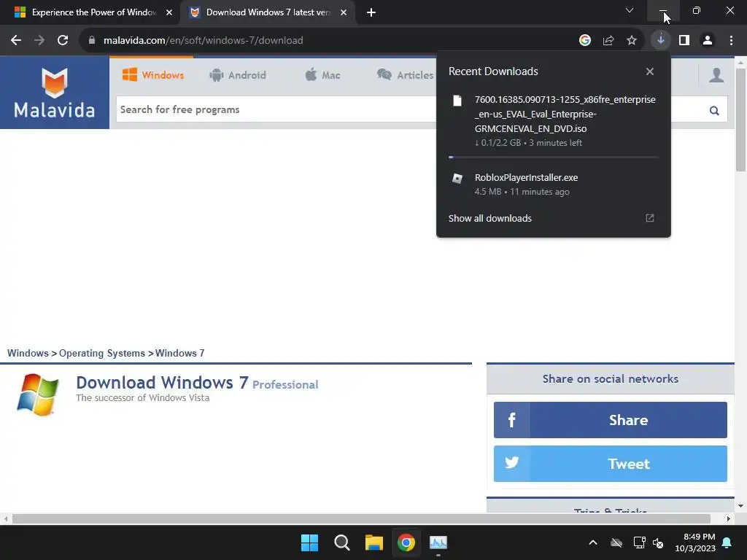Click the Malavida search magnifier icon
747x560 pixels.
pos(713,111)
